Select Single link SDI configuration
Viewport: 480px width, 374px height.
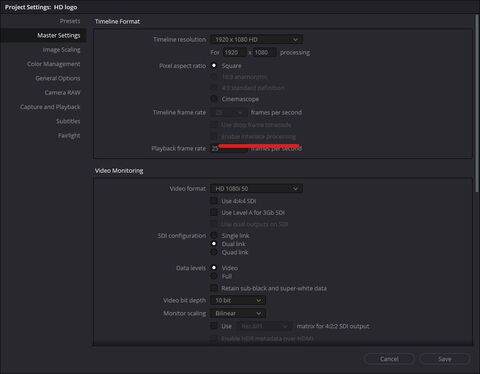214,235
